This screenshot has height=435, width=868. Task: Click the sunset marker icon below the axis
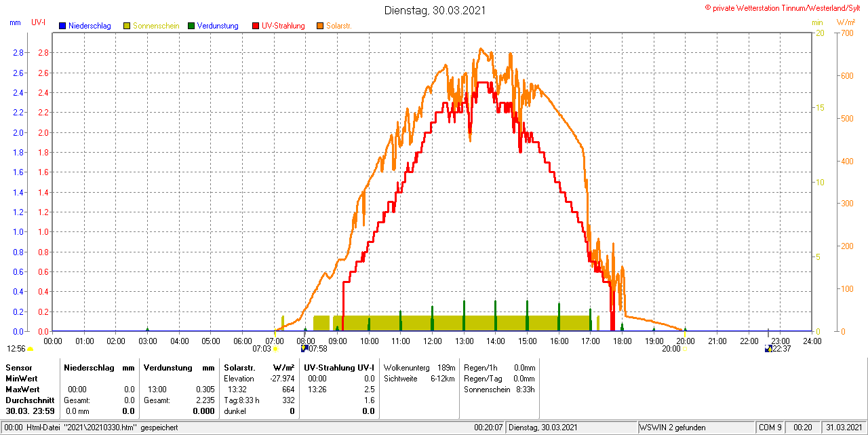pos(685,349)
